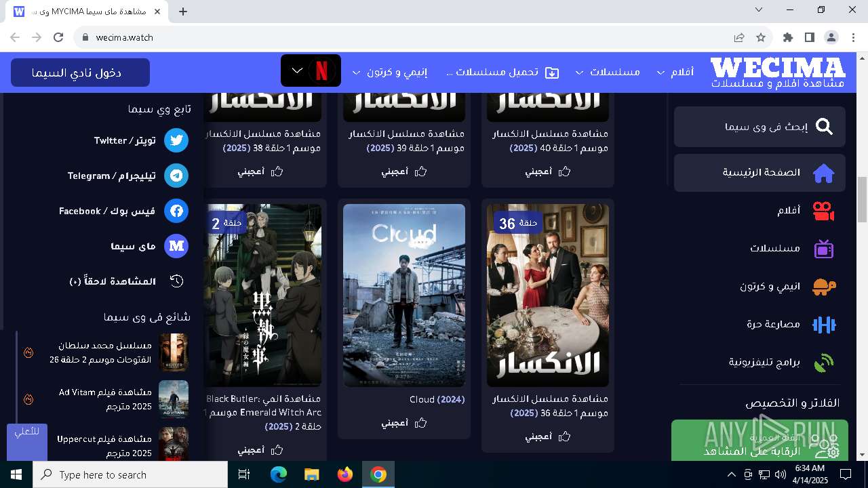Open تويتر / Twitter link
Viewport: 868px width, 488px height.
pyautogui.click(x=125, y=140)
